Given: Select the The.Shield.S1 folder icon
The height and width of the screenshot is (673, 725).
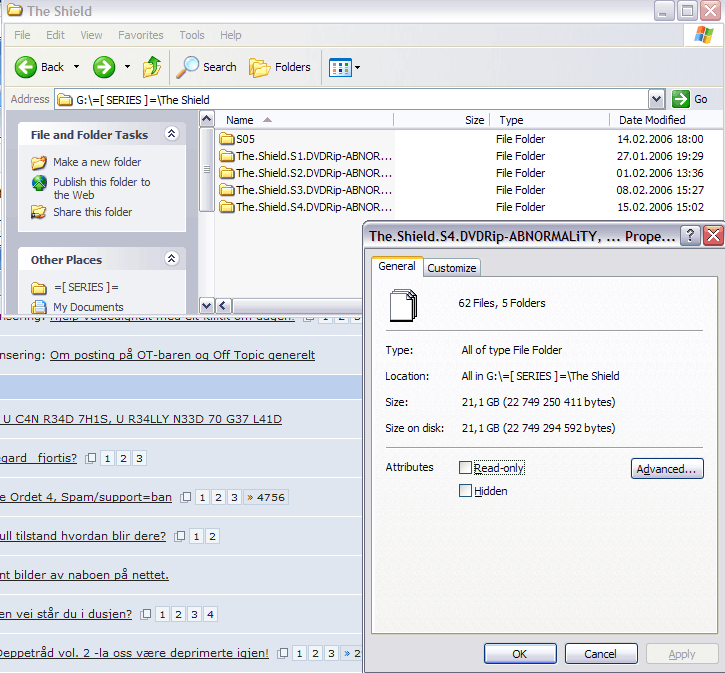Looking at the screenshot, I should click(x=227, y=156).
